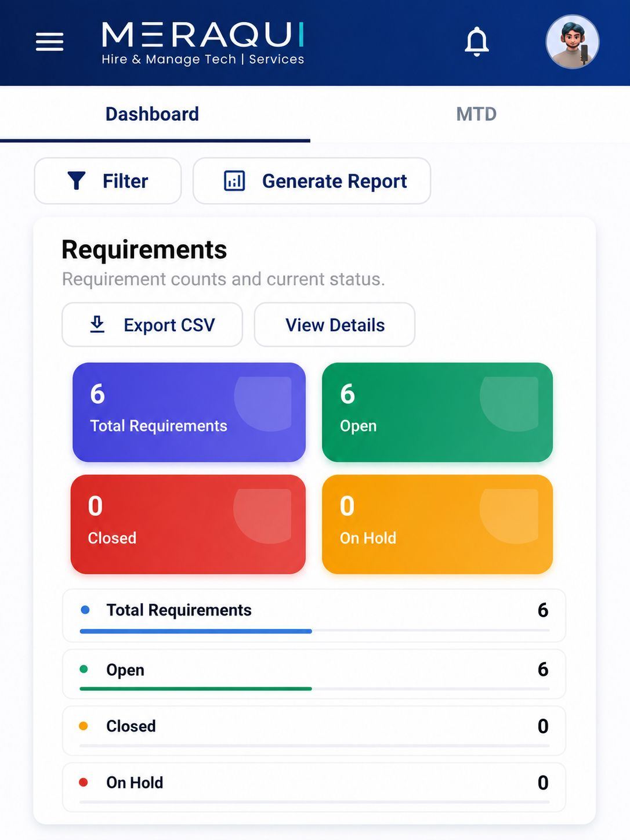The width and height of the screenshot is (630, 840).
Task: Select the Dashboard tab
Action: tap(152, 114)
